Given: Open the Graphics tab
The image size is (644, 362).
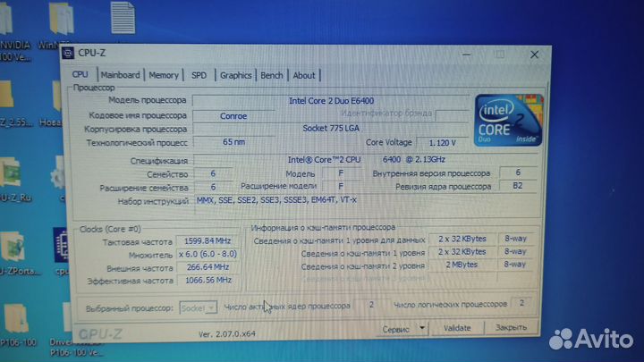Looking at the screenshot, I should pos(235,75).
